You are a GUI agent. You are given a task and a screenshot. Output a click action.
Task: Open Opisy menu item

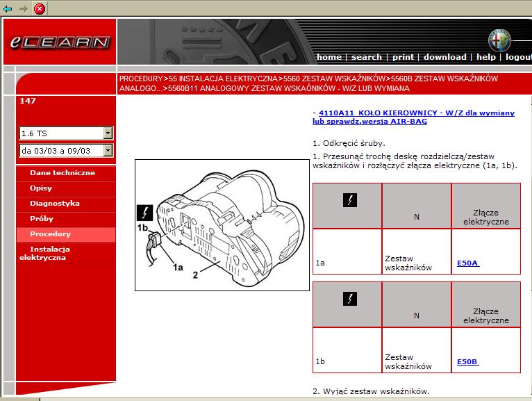pyautogui.click(x=41, y=188)
